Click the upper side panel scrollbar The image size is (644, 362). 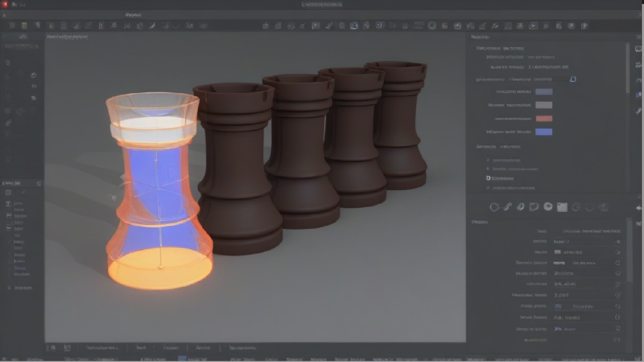628,68
